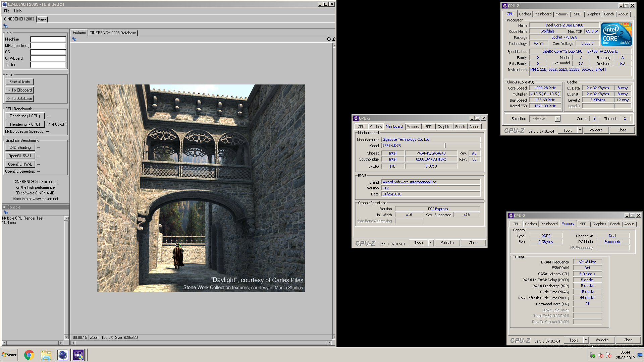Click the picture viewer horizontal scrollbar right arrow
This screenshot has height=362, width=644.
[x=329, y=343]
